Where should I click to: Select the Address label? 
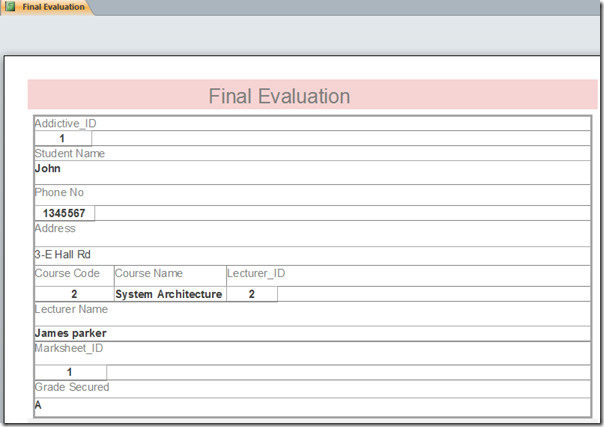pyautogui.click(x=55, y=228)
